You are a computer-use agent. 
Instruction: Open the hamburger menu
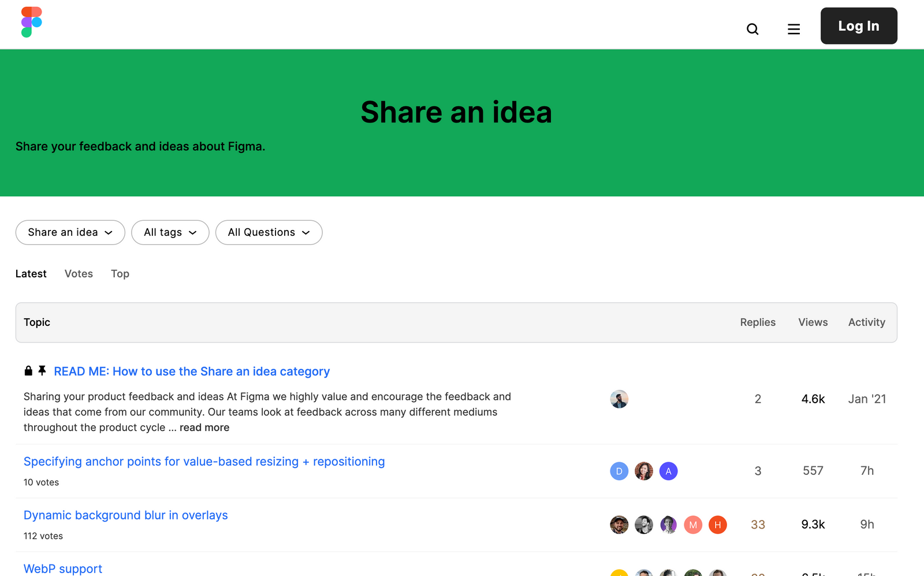[x=793, y=28]
